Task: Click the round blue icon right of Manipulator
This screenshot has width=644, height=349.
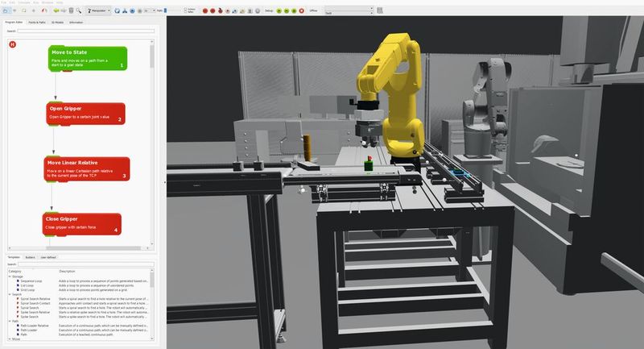Action: coord(117,10)
